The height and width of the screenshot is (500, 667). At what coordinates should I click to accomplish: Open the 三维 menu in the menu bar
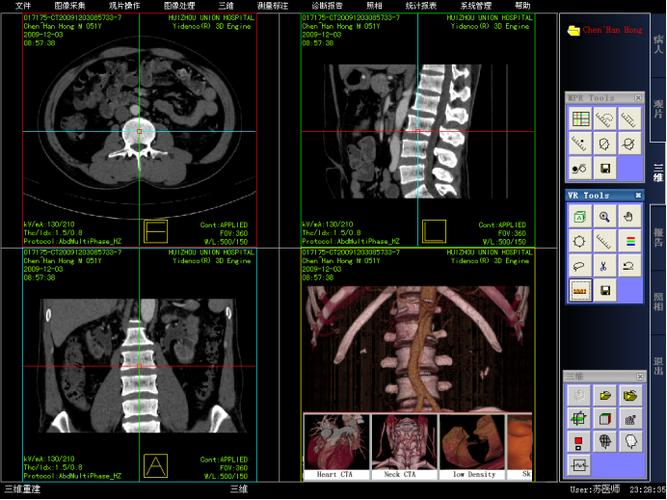226,6
